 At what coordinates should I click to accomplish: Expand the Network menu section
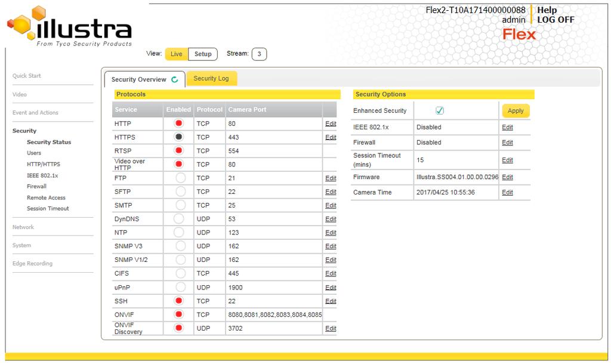point(23,227)
